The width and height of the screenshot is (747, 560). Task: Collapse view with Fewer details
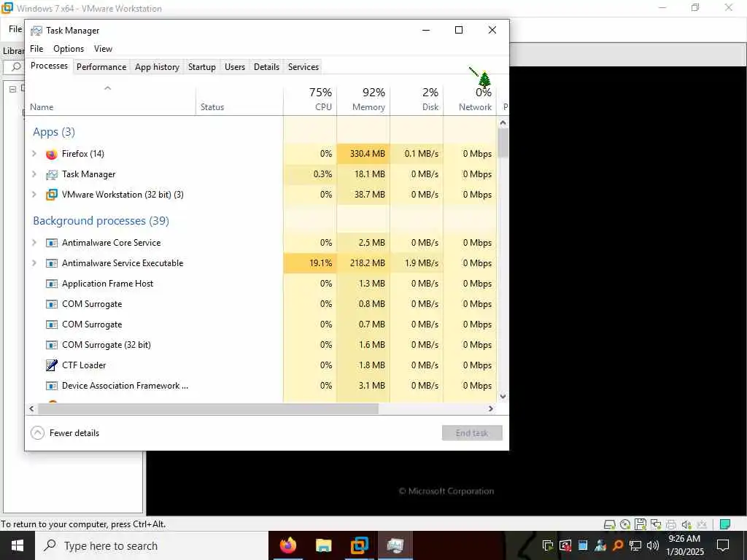click(65, 433)
